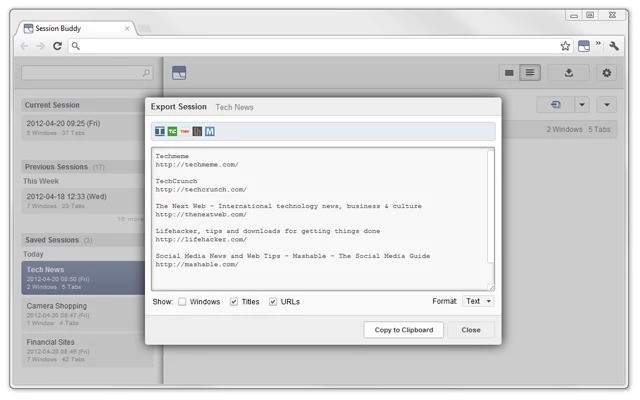Viewport: 640px width, 400px height.
Task: Click the Mashable blue M favicon
Action: (210, 131)
